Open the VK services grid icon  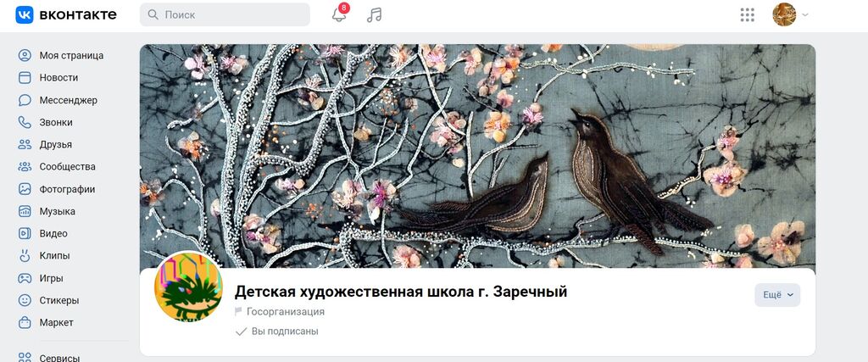(x=748, y=15)
